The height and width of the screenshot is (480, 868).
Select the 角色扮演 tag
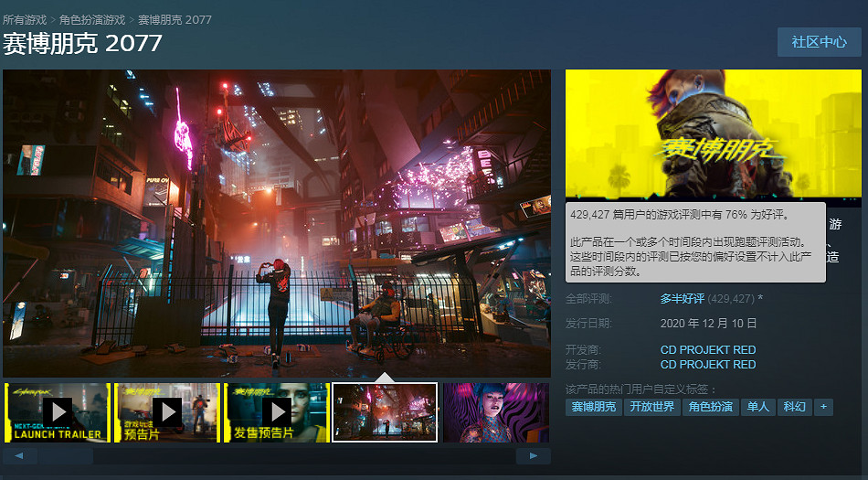711,407
